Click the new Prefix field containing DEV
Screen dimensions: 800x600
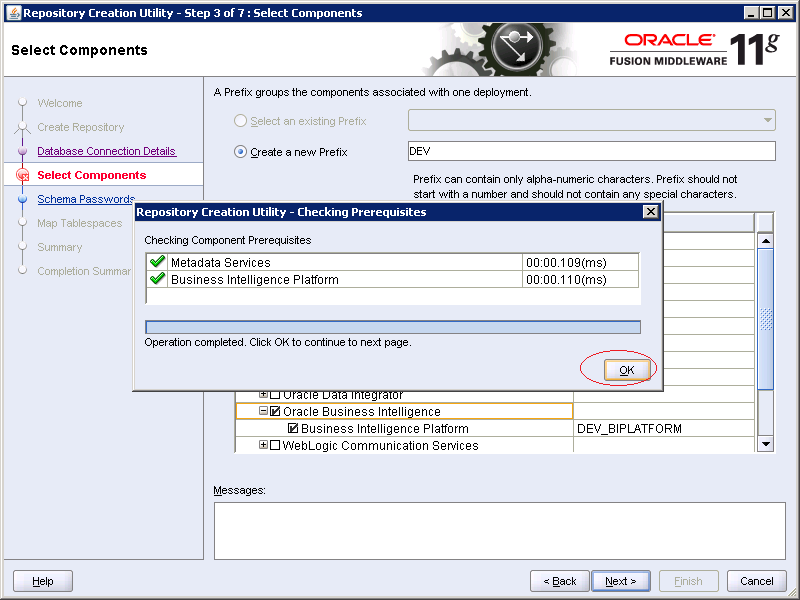pyautogui.click(x=592, y=151)
